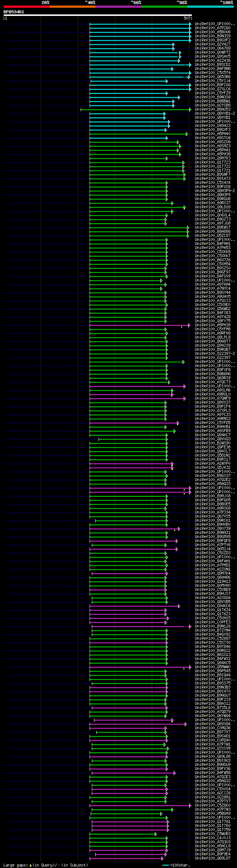
Task: Click the green alignment bar of UniRef100_B8A886
Action: 139,232
